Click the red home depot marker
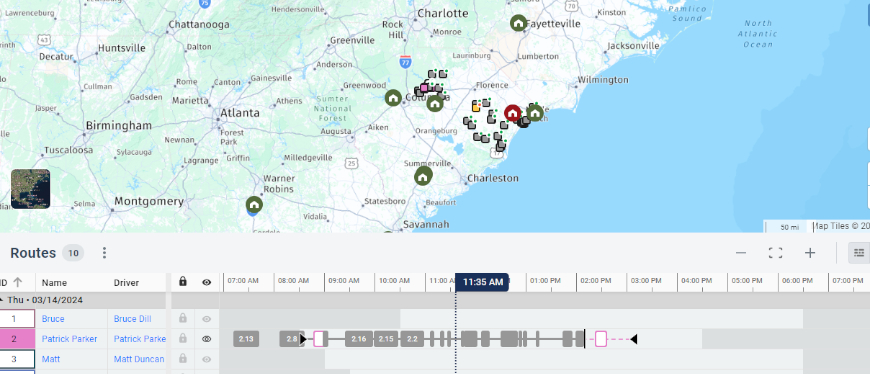The height and width of the screenshot is (374, 870). pyautogui.click(x=513, y=113)
